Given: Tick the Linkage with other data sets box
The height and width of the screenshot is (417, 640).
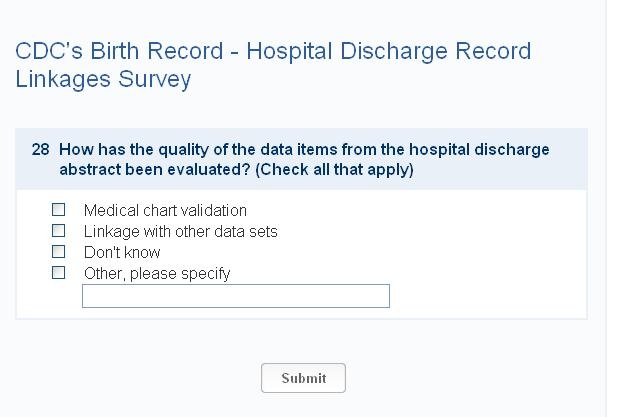Looking at the screenshot, I should pyautogui.click(x=59, y=231).
